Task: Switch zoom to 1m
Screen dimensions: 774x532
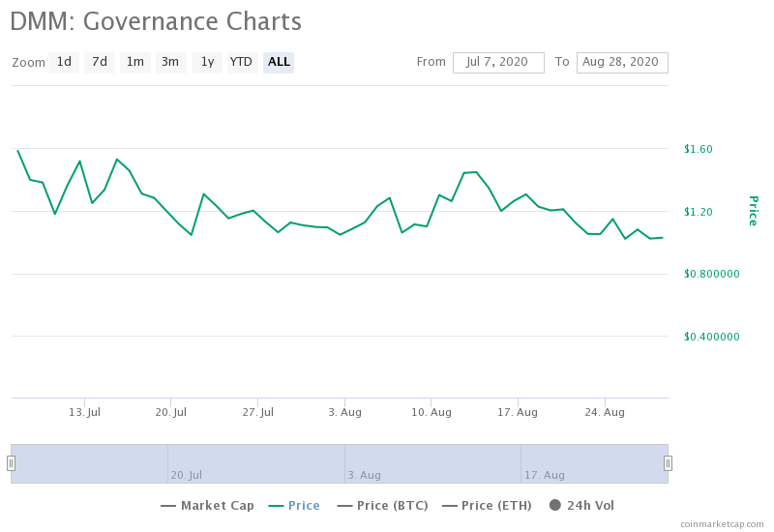Action: pos(135,62)
